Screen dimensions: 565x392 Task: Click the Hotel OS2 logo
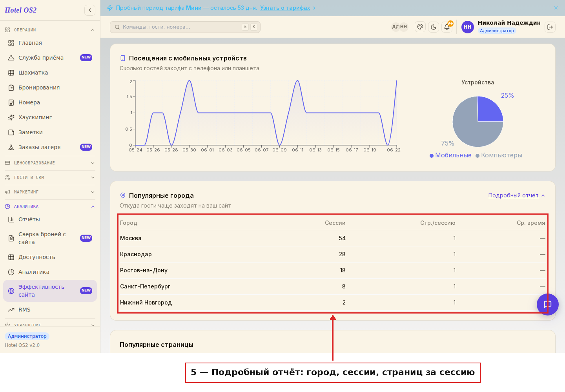coord(20,10)
